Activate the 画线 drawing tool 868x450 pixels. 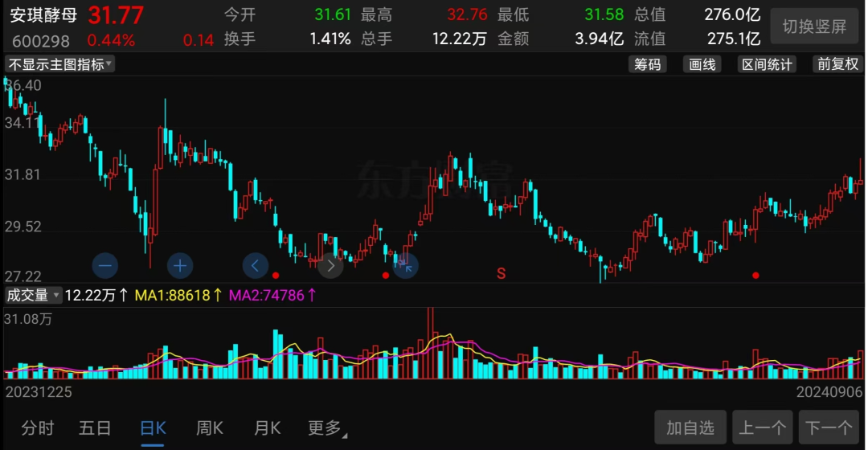pyautogui.click(x=702, y=64)
